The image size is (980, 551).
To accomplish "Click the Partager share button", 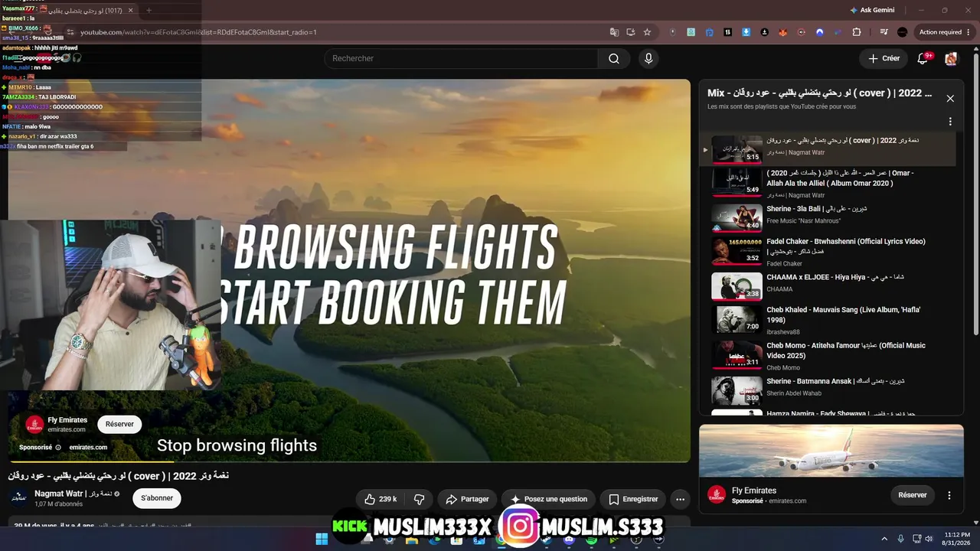I will click(467, 499).
